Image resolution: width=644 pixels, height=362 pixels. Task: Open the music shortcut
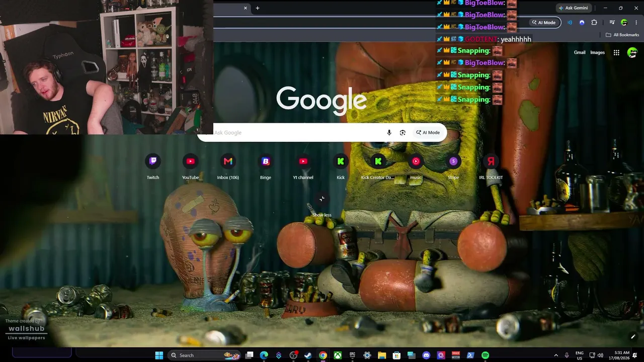[416, 166]
